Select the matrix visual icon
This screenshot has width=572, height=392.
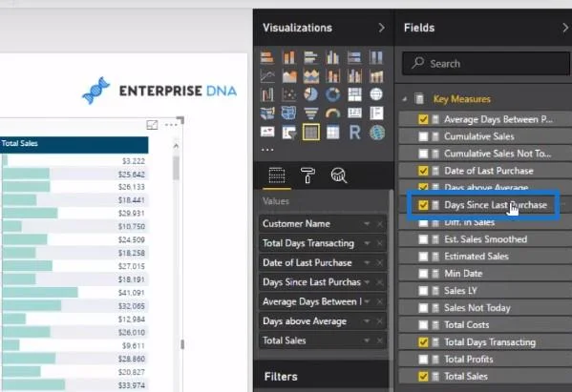332,133
